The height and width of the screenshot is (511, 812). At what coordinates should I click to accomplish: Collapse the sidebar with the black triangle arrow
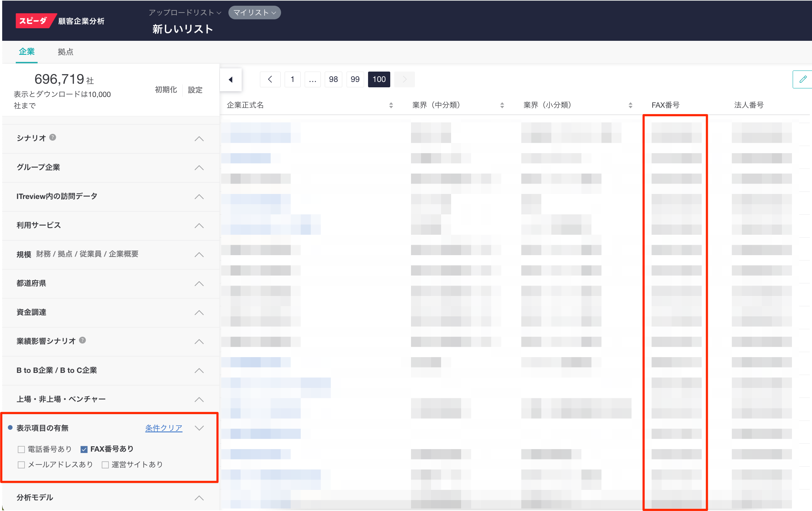tap(231, 79)
